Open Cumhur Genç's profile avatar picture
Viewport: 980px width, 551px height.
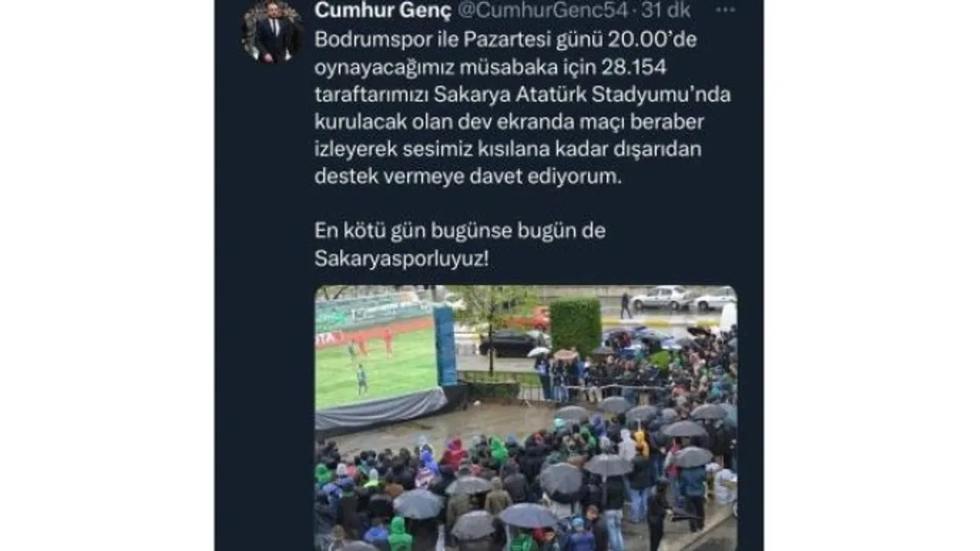pyautogui.click(x=272, y=31)
